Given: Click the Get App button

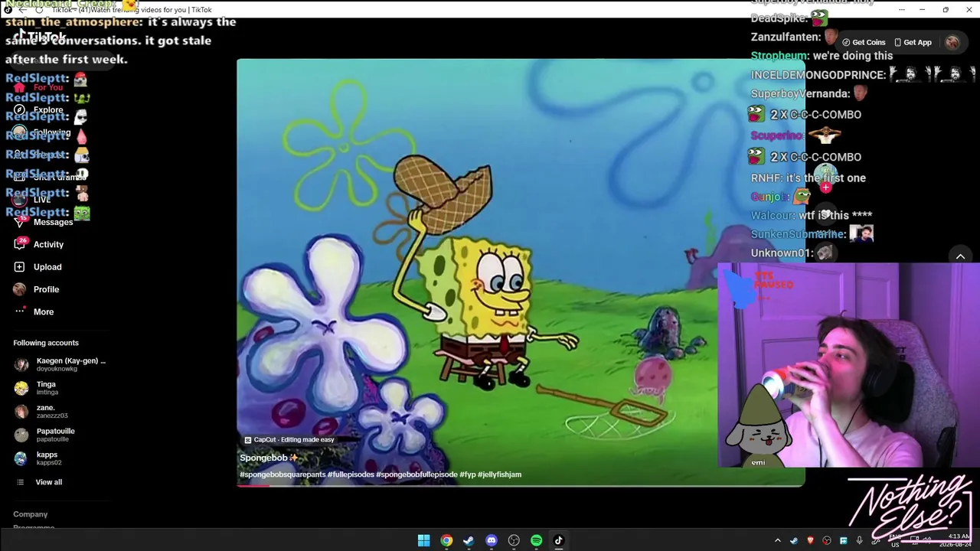Looking at the screenshot, I should click(x=912, y=43).
